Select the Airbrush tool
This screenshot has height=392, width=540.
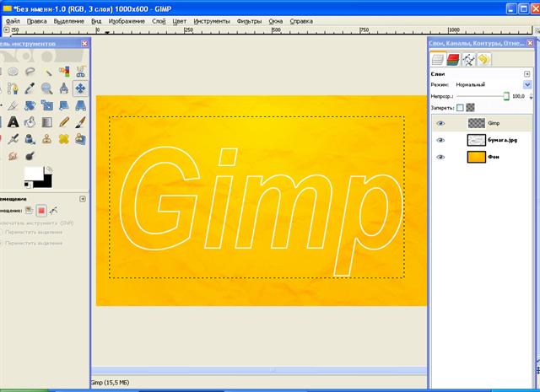click(x=13, y=139)
